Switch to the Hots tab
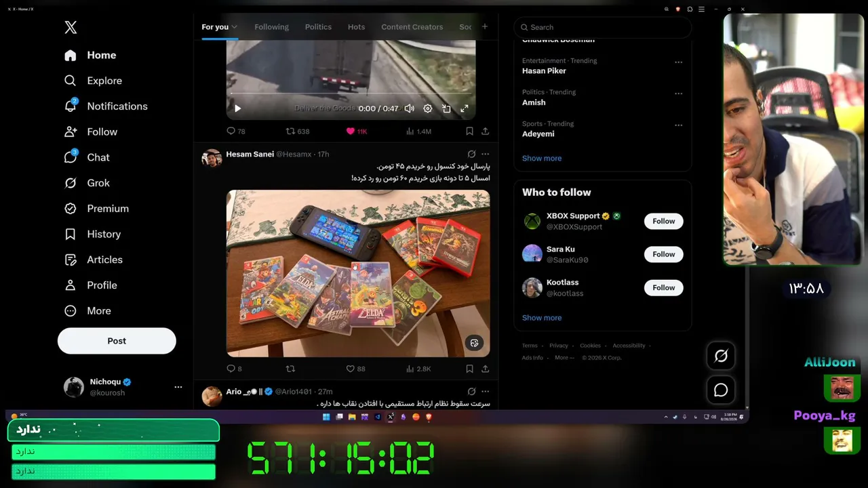This screenshot has width=868, height=488. pyautogui.click(x=356, y=27)
